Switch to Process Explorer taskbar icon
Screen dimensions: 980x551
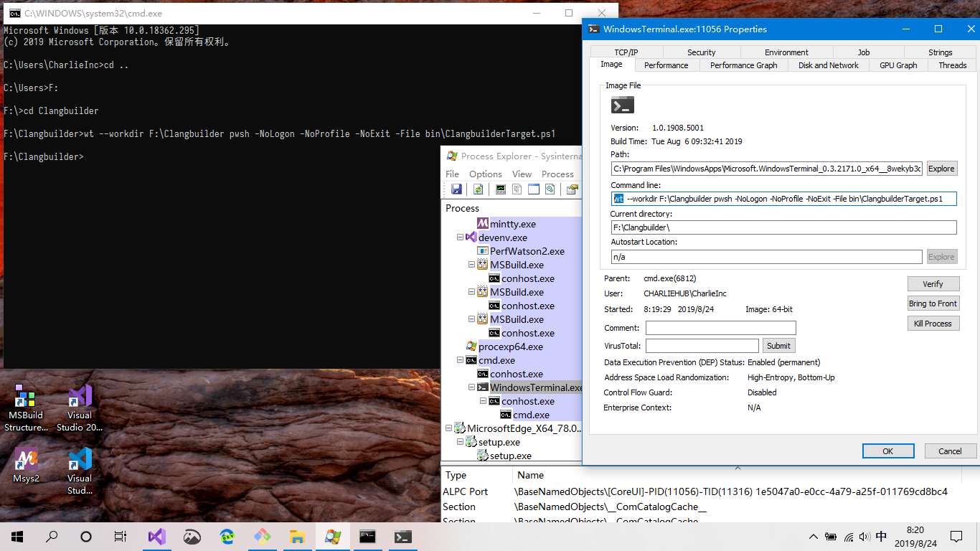pyautogui.click(x=332, y=536)
